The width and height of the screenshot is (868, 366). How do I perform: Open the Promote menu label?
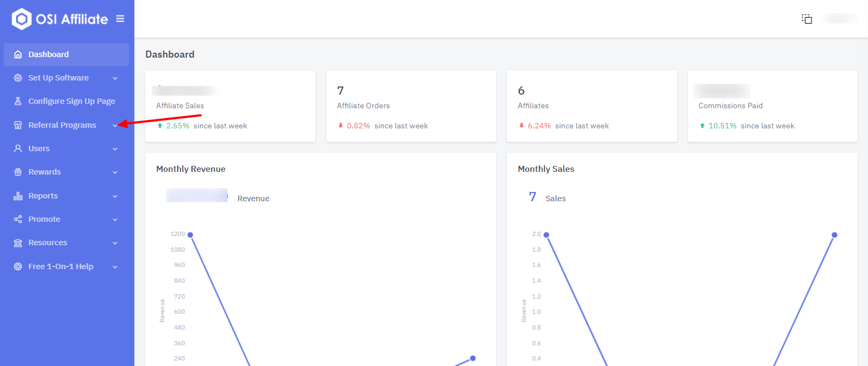[44, 219]
